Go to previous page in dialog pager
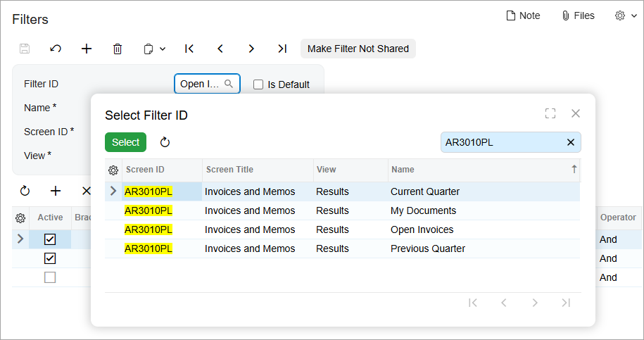644x340 pixels. pos(503,303)
